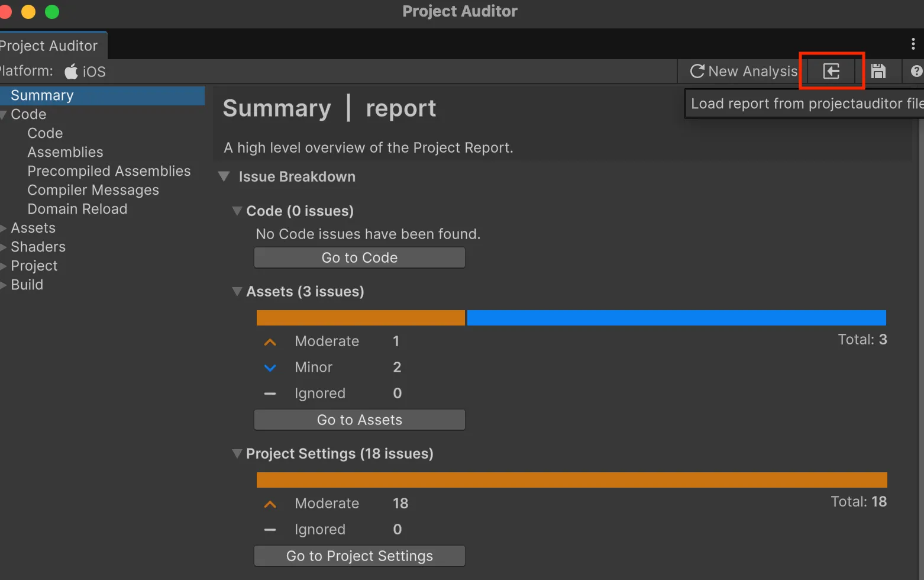The image size is (924, 580).
Task: Expand the Build tree item
Action: tap(4, 285)
